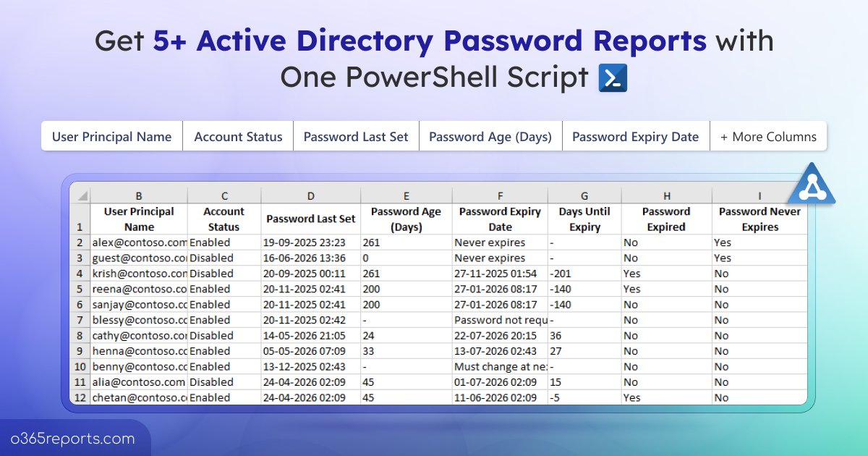The width and height of the screenshot is (868, 456).
Task: Click the 'User Principal Name' header cell
Action: (x=139, y=219)
